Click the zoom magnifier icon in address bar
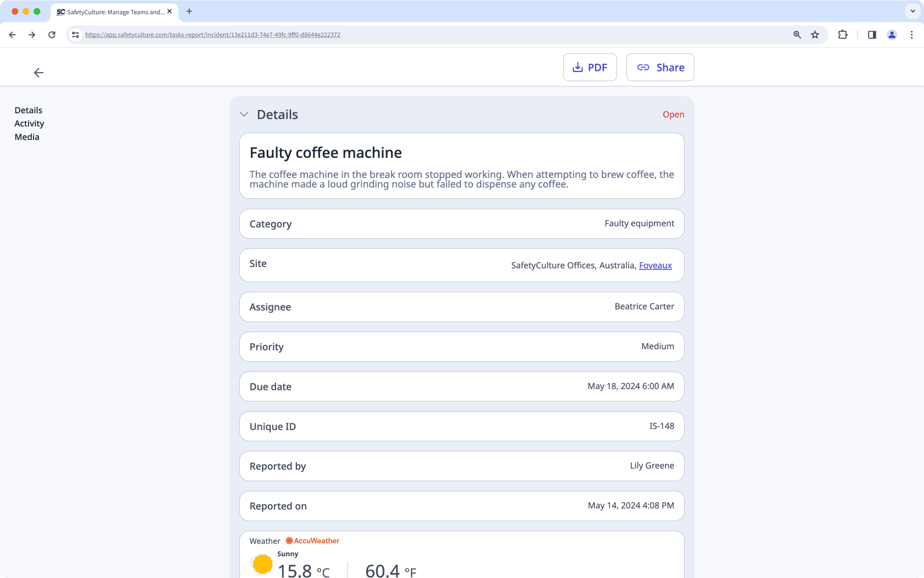The height and width of the screenshot is (578, 924). point(796,34)
